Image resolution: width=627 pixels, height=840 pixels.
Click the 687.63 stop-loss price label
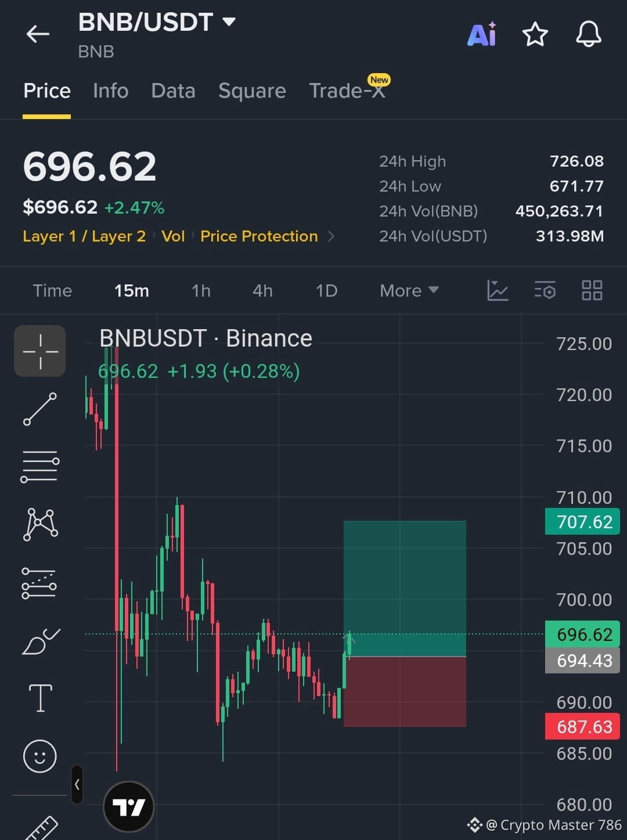pyautogui.click(x=583, y=726)
